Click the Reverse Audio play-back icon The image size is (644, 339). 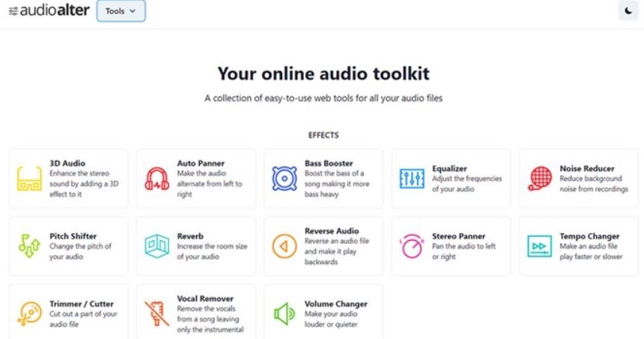[x=284, y=246]
